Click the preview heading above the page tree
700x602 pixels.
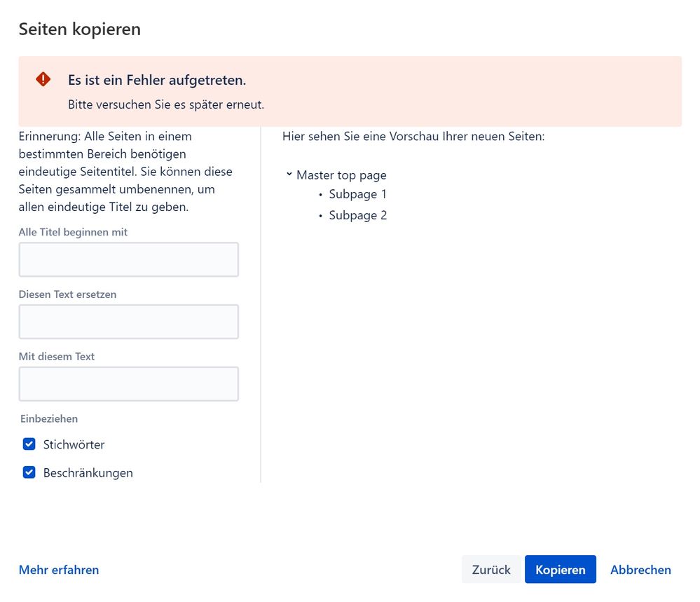[x=413, y=136]
